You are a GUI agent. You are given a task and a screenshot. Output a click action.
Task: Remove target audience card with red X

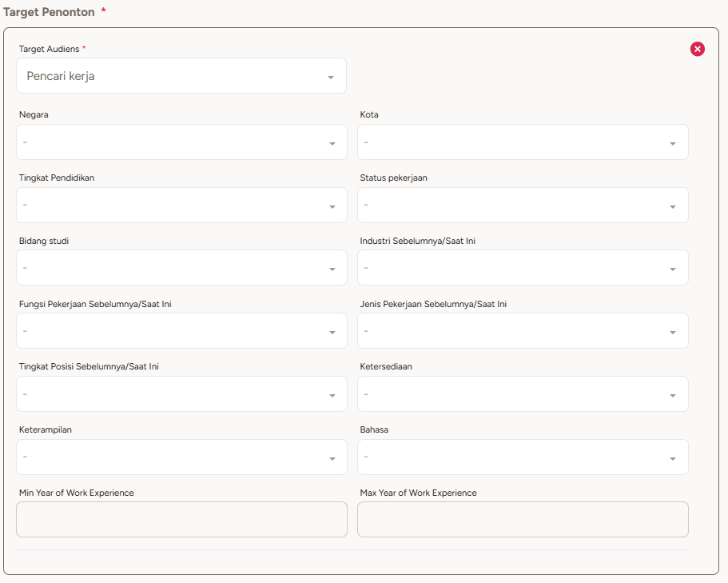click(x=697, y=50)
